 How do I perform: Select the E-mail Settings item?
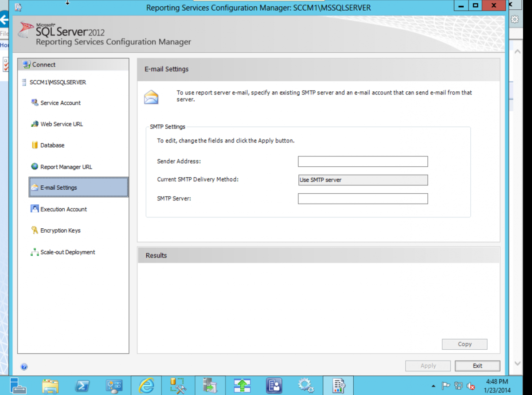click(78, 187)
